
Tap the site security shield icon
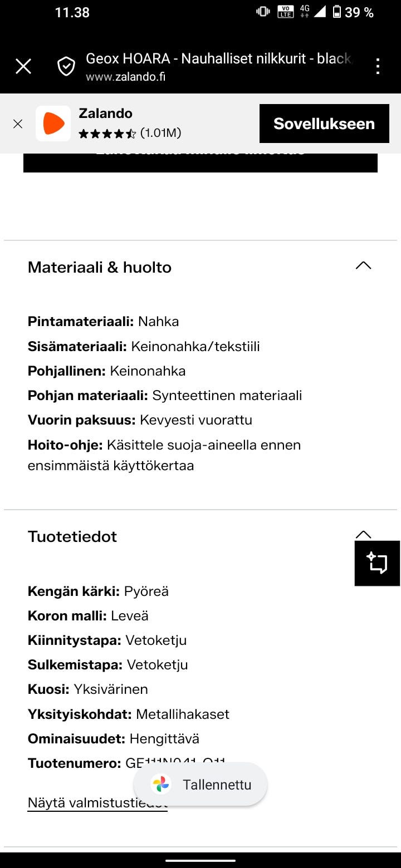(66, 66)
